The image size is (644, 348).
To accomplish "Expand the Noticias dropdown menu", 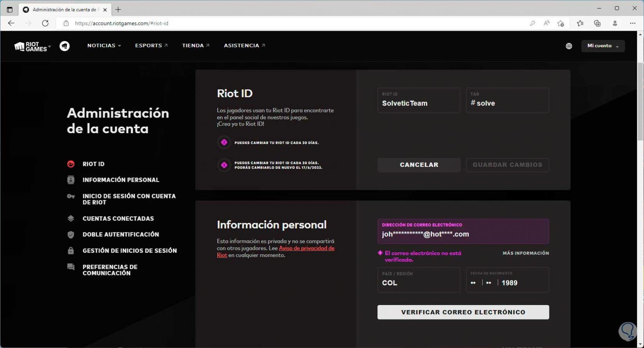I will 104,46.
